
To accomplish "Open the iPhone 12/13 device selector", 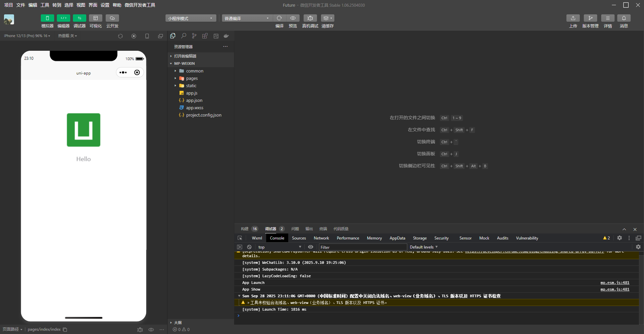I will 27,36.
